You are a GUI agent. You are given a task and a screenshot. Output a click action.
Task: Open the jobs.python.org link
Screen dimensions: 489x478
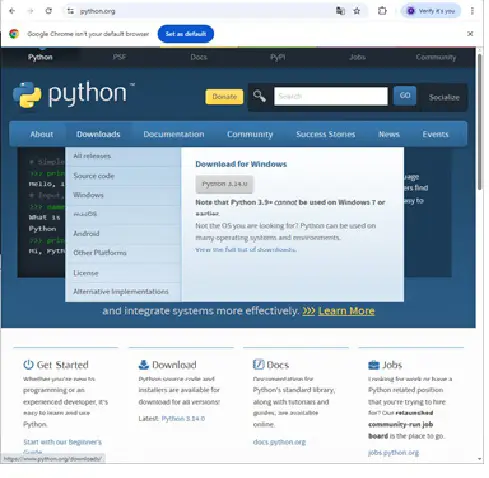(393, 452)
